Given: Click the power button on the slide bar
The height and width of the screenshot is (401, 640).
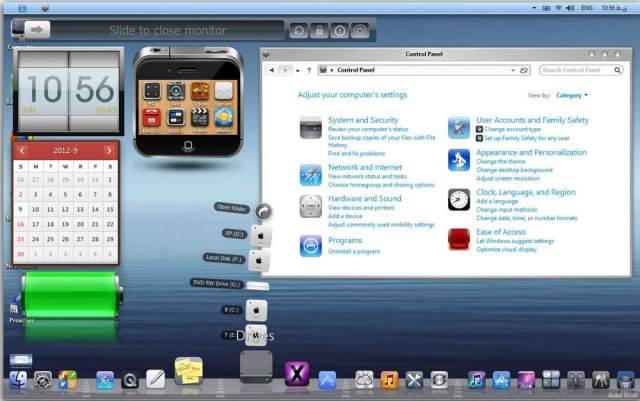Looking at the screenshot, I should [x=360, y=31].
